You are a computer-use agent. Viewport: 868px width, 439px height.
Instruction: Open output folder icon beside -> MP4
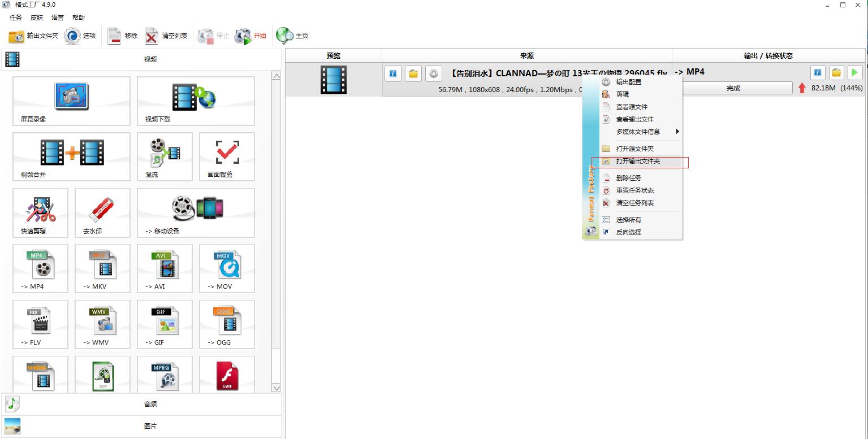[836, 72]
